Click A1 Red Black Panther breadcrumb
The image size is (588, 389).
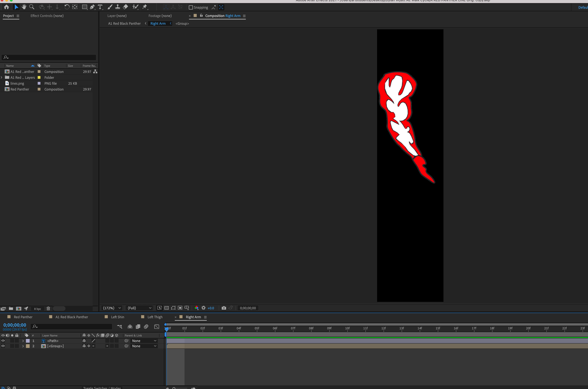124,23
